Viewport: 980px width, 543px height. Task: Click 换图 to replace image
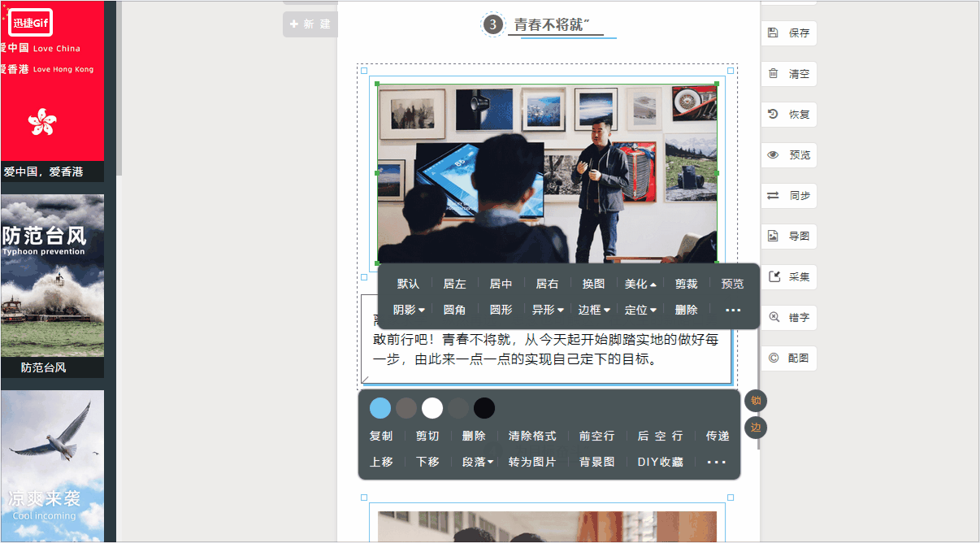click(x=593, y=284)
